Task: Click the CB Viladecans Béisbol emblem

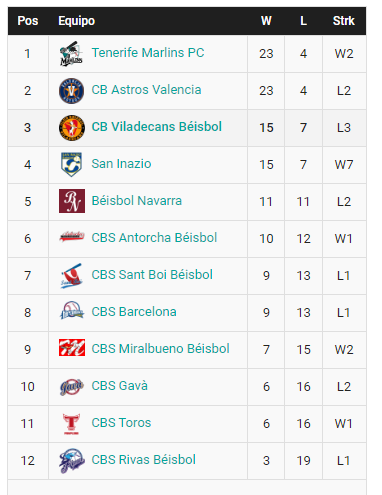Action: click(x=72, y=128)
